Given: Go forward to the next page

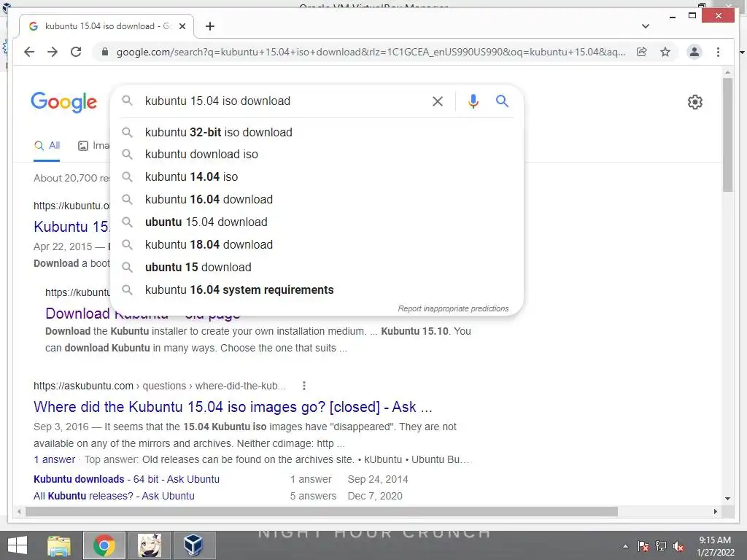Looking at the screenshot, I should [53, 52].
